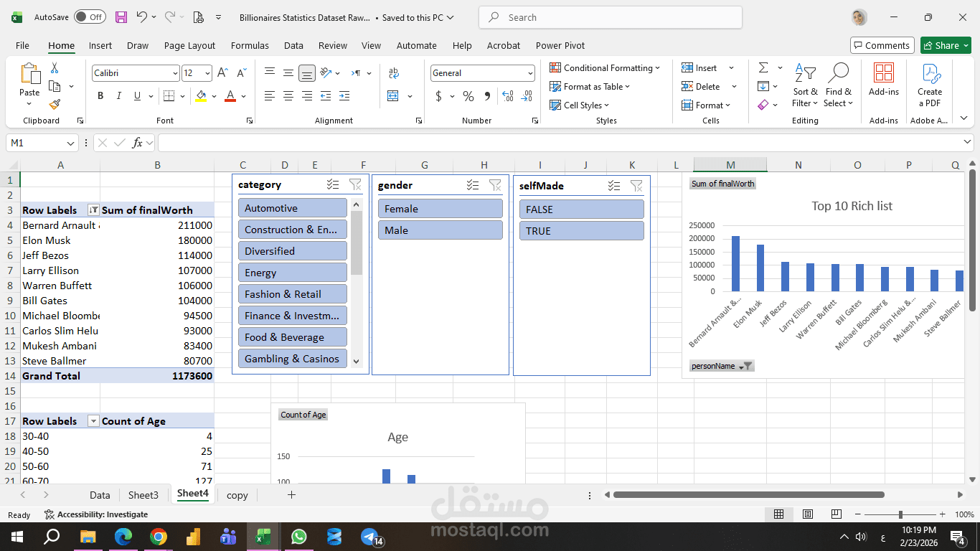The width and height of the screenshot is (980, 551).
Task: Toggle AutoSave switch
Action: tap(90, 17)
